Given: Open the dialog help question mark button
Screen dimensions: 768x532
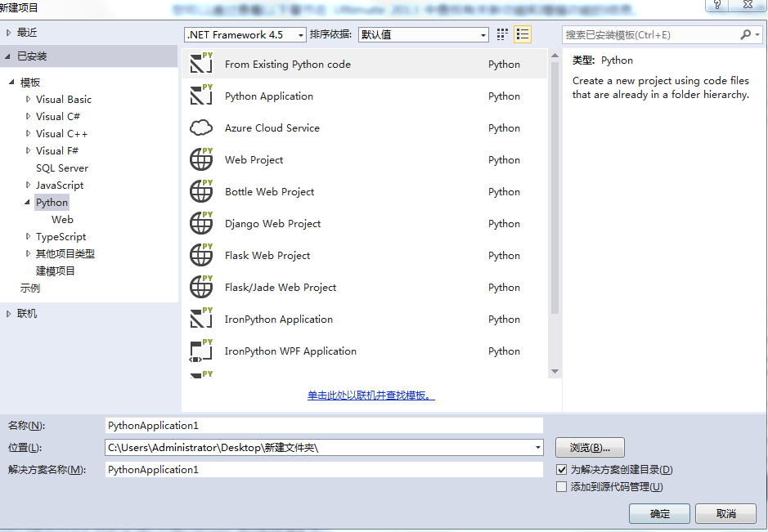Looking at the screenshot, I should pos(717,4).
